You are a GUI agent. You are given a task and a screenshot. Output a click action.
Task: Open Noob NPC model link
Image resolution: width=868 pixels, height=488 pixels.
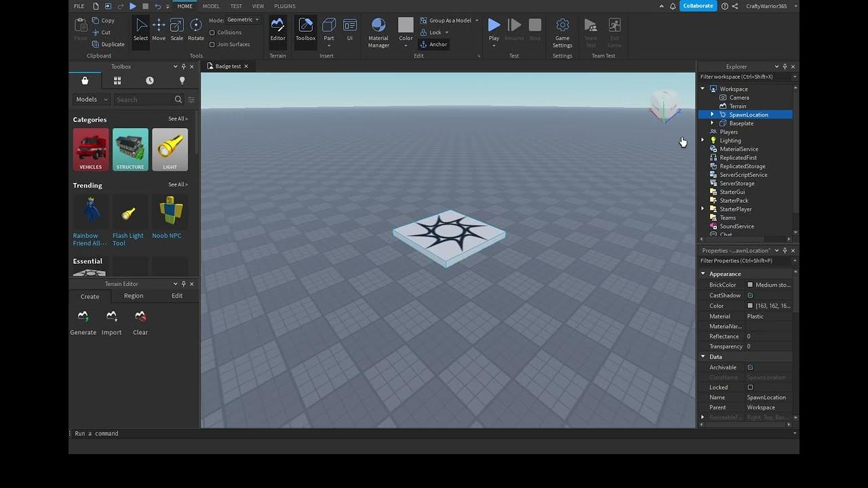coord(167,236)
